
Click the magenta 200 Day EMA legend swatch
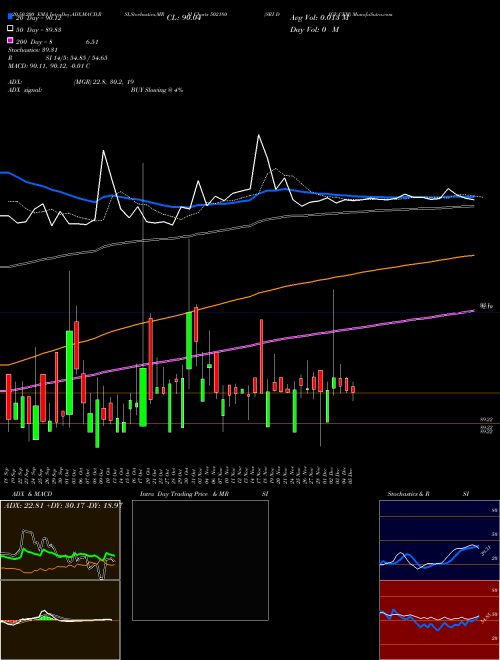click(10, 41)
